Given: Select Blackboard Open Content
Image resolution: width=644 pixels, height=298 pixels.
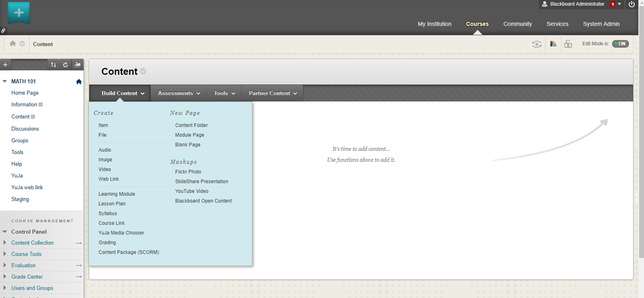Looking at the screenshot, I should coord(203,201).
